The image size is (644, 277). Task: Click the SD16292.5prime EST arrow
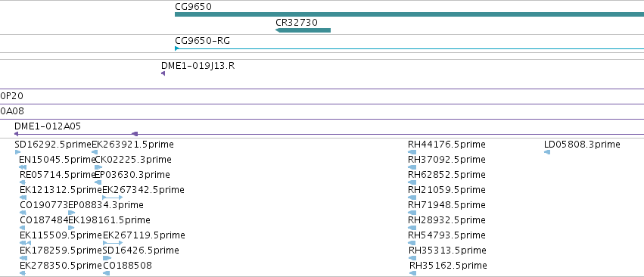17,152
